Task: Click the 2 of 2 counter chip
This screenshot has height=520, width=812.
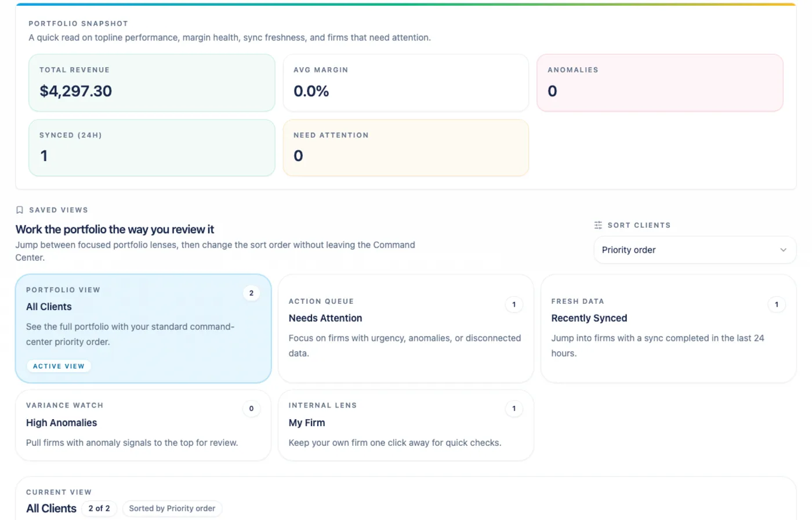Action: coord(99,508)
